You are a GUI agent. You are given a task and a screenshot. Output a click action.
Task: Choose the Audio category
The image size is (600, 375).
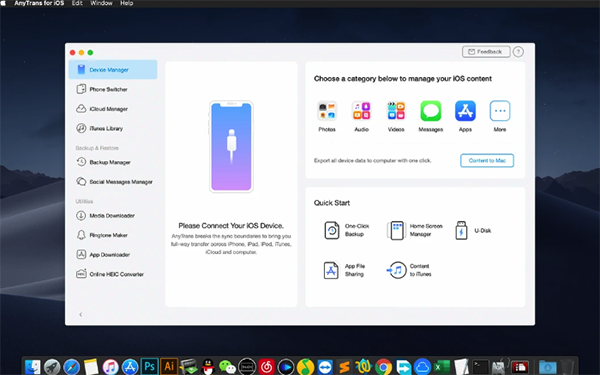[361, 116]
